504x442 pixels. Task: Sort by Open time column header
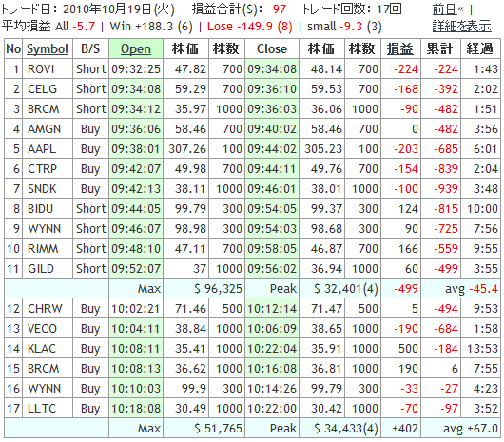pyautogui.click(x=136, y=48)
